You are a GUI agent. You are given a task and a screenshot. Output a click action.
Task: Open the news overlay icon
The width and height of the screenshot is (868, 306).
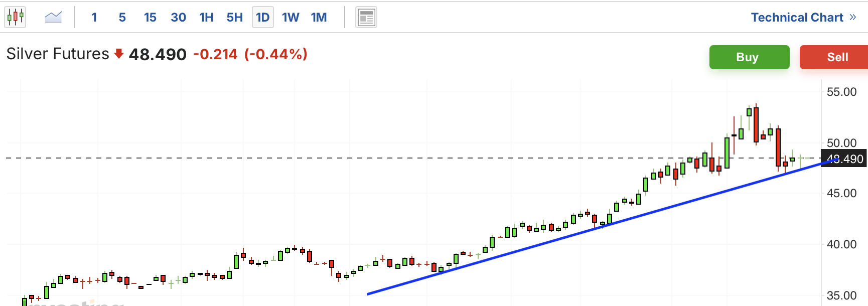pos(366,18)
